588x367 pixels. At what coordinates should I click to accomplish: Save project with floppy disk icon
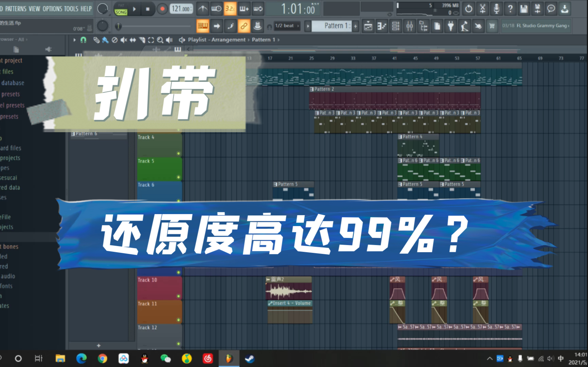(524, 9)
